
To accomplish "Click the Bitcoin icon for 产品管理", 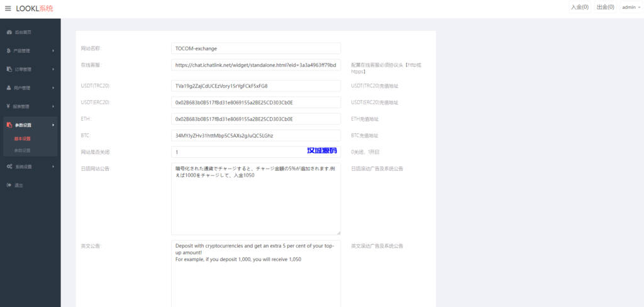I will click(9, 50).
